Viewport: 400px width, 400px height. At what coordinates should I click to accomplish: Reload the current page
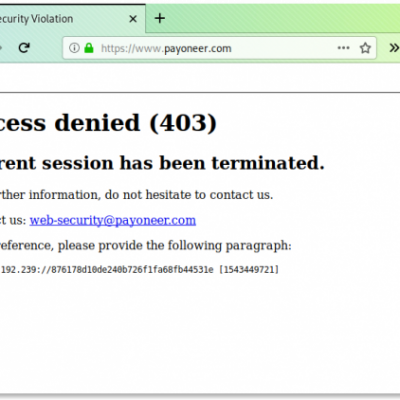click(x=24, y=48)
